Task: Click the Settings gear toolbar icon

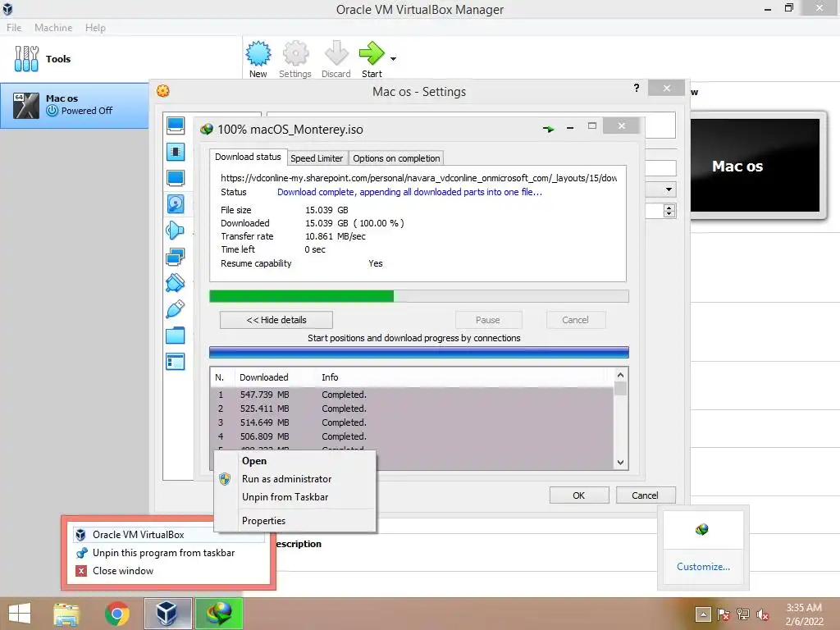Action: point(295,53)
